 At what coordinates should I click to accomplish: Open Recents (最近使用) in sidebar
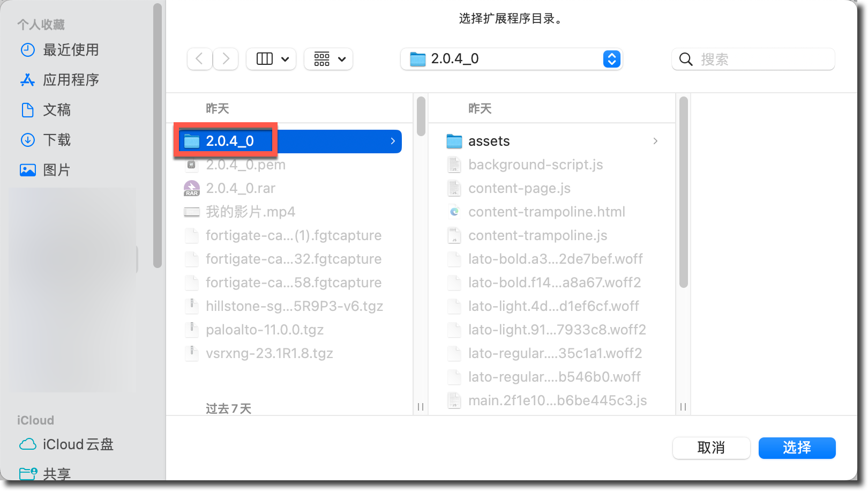pyautogui.click(x=70, y=50)
